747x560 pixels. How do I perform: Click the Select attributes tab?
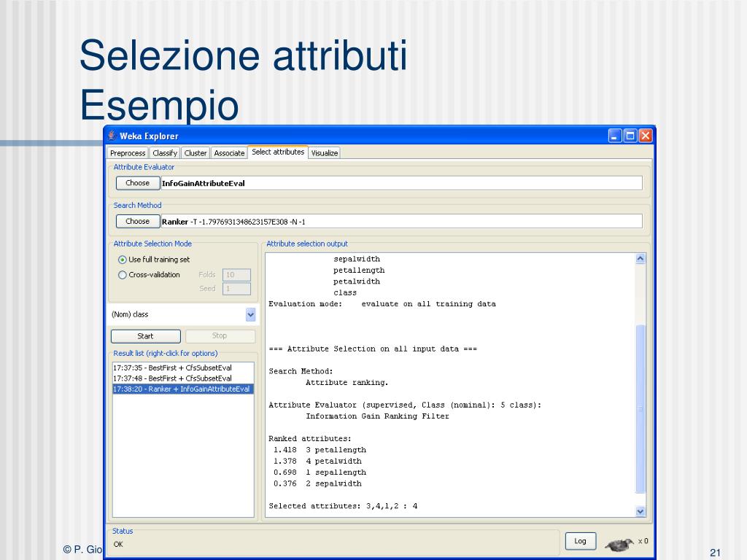[x=278, y=152]
